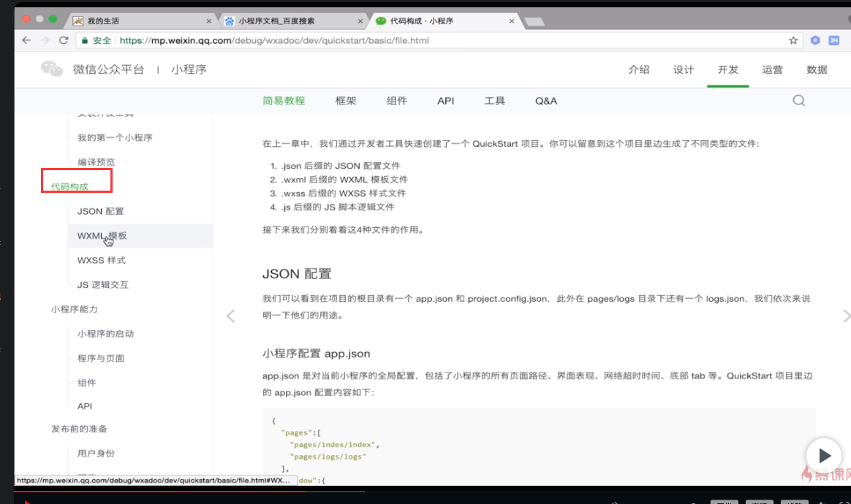The image size is (851, 504).
Task: Select the 工具 sub-navigation tab
Action: click(x=494, y=101)
